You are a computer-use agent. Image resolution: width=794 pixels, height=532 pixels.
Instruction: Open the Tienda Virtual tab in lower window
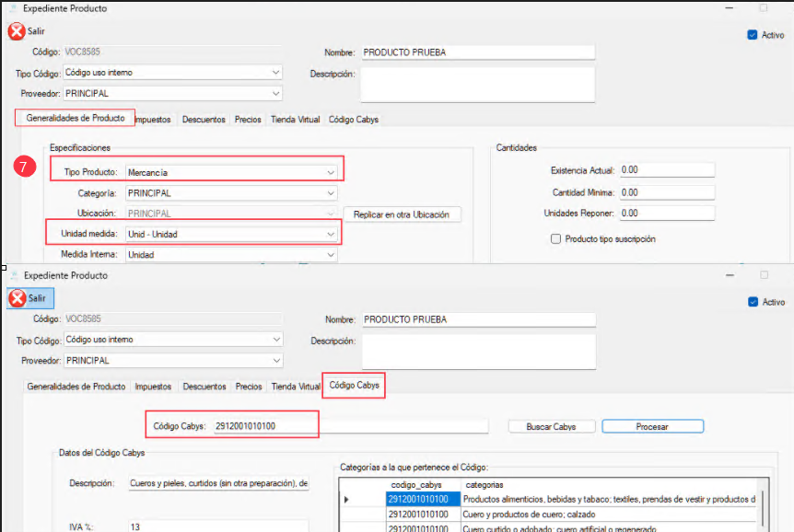click(295, 387)
